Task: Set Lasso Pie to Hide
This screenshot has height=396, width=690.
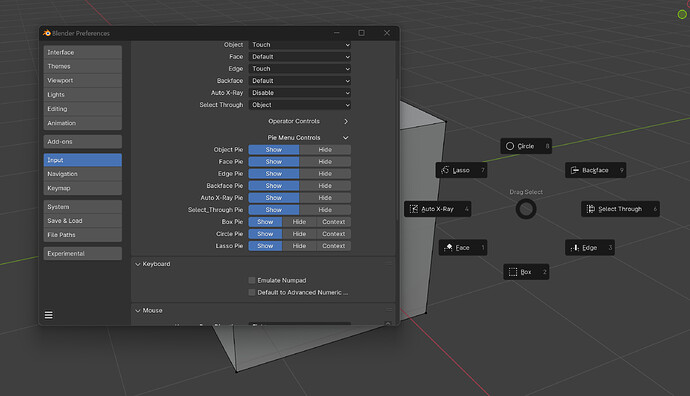Action: (x=299, y=246)
